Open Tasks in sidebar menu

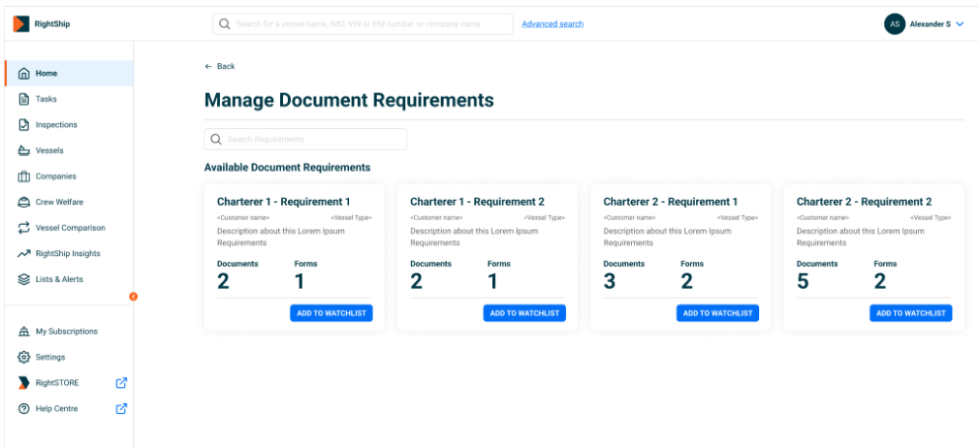[x=69, y=99]
